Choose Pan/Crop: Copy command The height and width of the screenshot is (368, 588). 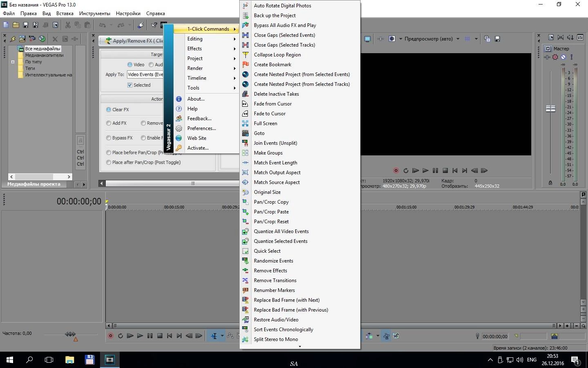(x=300, y=202)
